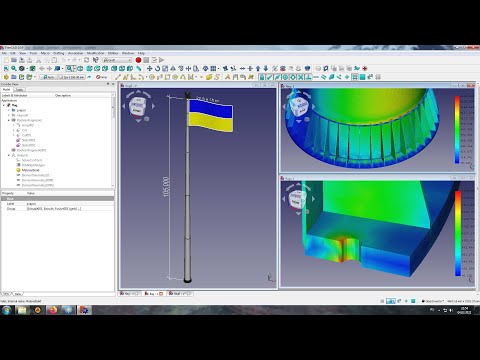Select the Draft Line tool icon
This screenshot has height=360, width=480.
(x=118, y=77)
